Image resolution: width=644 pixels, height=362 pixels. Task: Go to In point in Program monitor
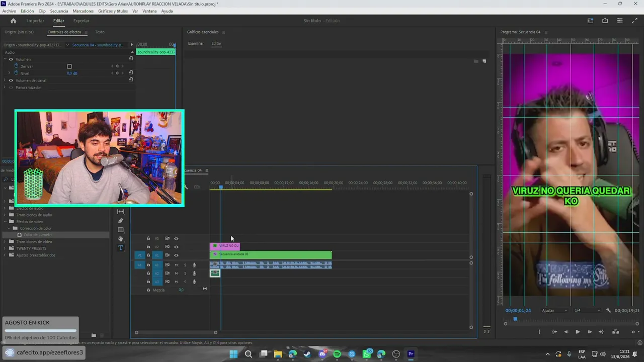click(554, 332)
